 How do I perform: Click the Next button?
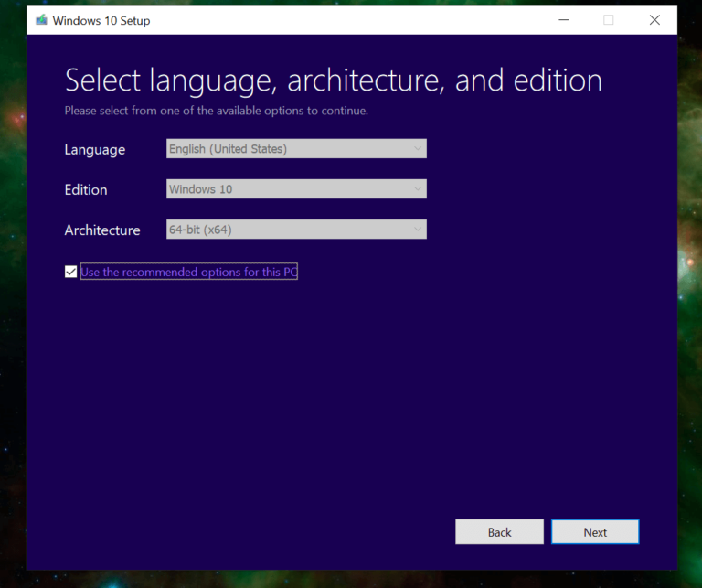click(595, 532)
